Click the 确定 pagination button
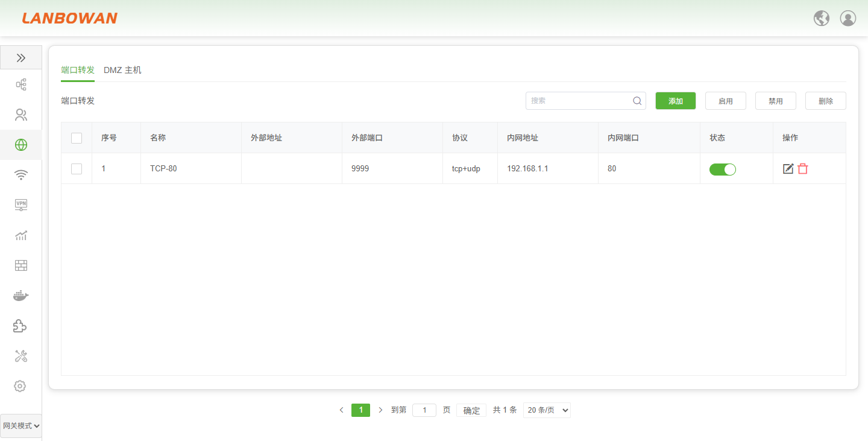Screen dimensions: 868x441 471,410
